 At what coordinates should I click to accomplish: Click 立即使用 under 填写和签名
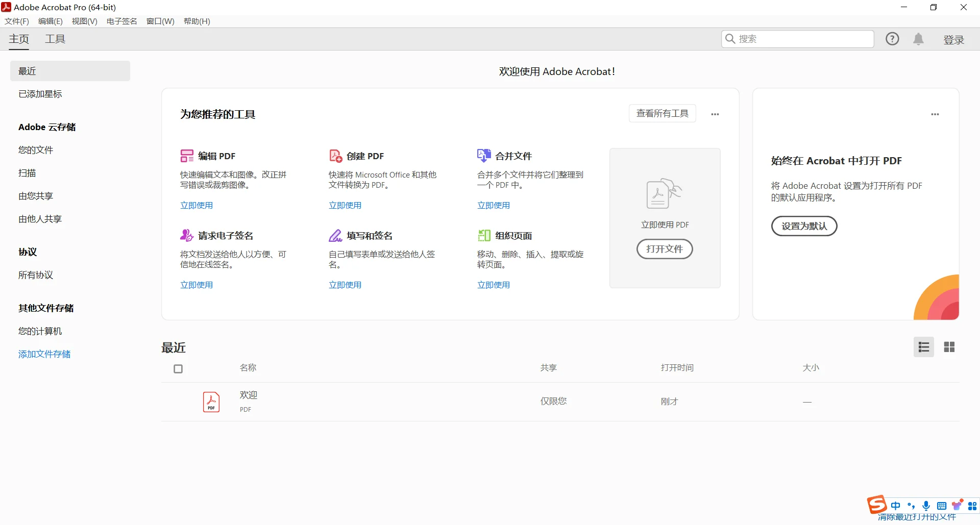tap(345, 285)
